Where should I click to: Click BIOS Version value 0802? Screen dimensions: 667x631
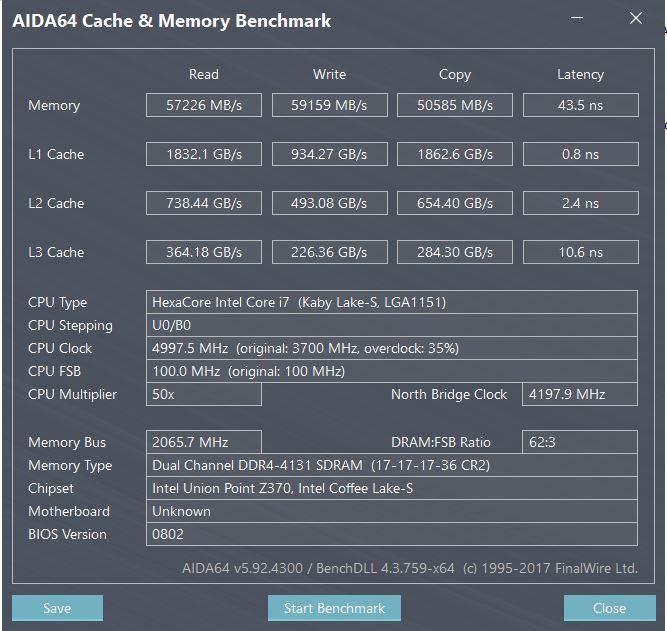click(392, 534)
